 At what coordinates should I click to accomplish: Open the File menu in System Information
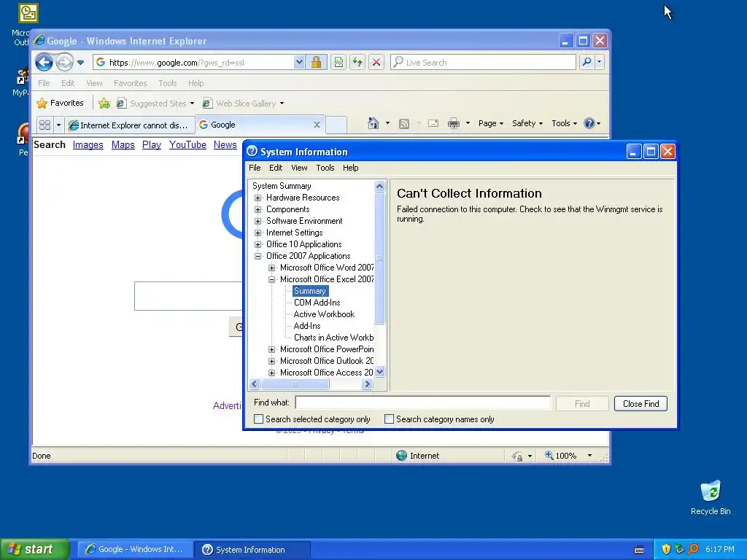[x=255, y=168]
